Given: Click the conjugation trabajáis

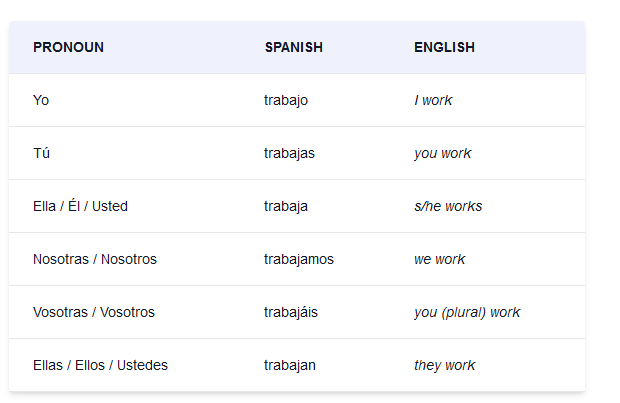Looking at the screenshot, I should pos(291,313).
